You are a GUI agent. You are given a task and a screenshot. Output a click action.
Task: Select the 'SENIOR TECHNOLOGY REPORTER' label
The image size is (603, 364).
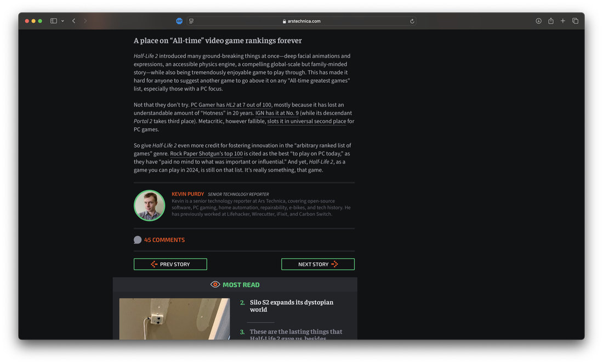[x=238, y=195]
